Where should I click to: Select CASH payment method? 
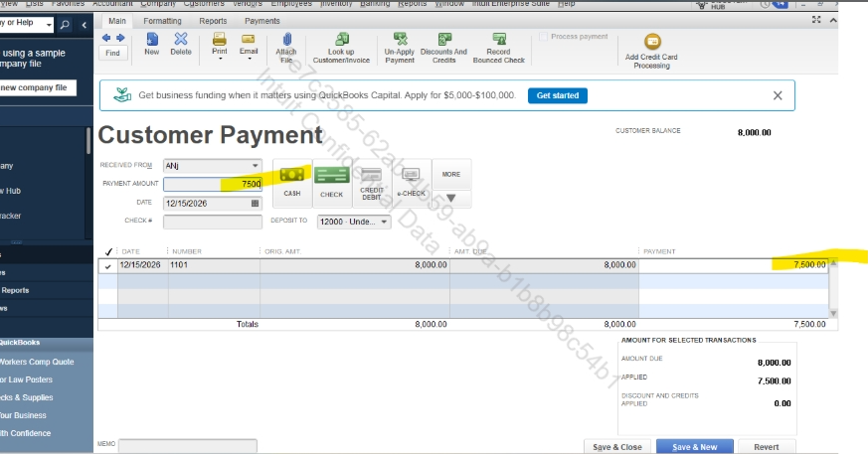pos(292,183)
